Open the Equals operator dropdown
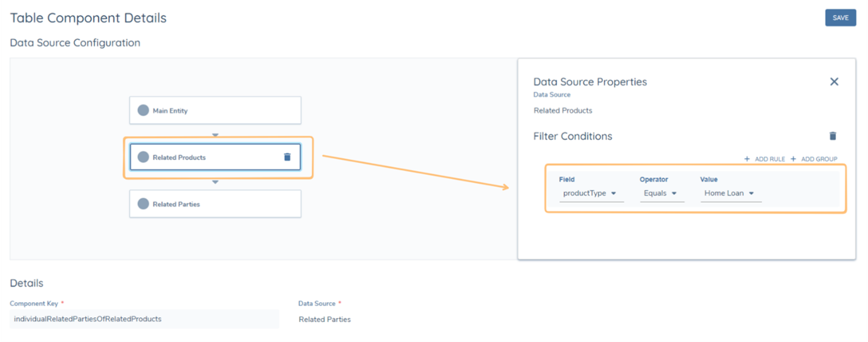The width and height of the screenshot is (868, 342). [661, 193]
